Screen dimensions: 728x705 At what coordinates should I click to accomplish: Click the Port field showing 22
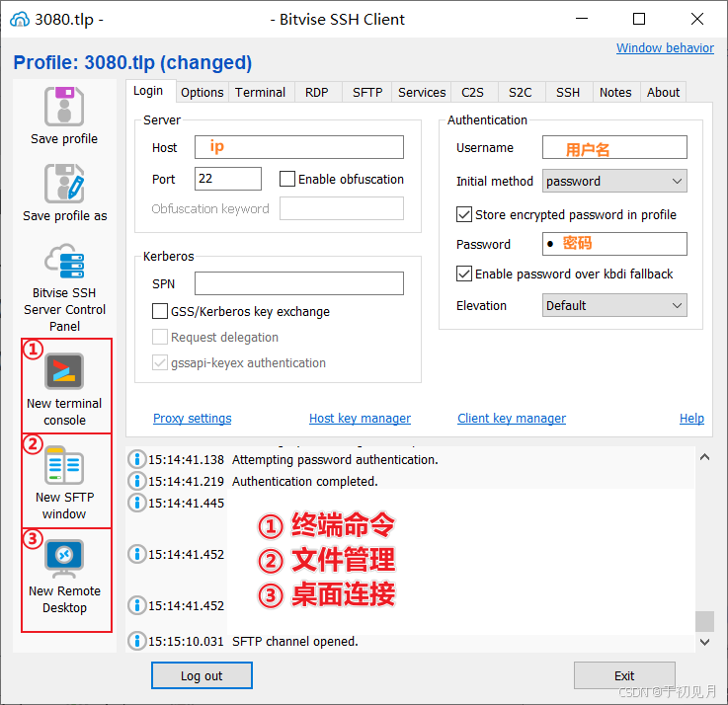(x=228, y=179)
